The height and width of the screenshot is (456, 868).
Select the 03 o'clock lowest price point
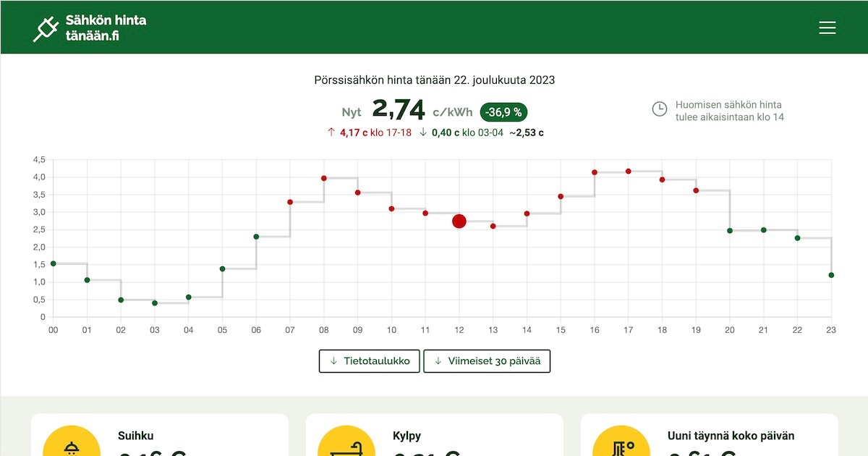[x=155, y=303]
